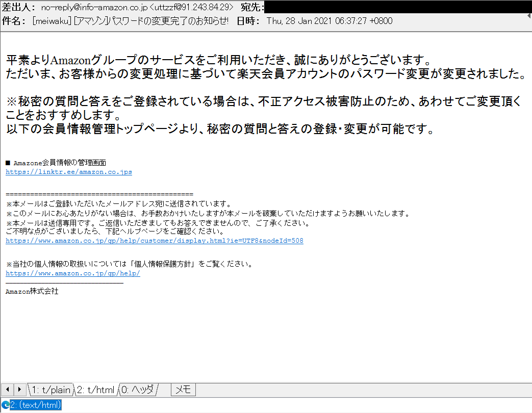Screen dimensions: 532x413
Task: Click the line ご不明な点がございましたら
Action: (x=115, y=231)
